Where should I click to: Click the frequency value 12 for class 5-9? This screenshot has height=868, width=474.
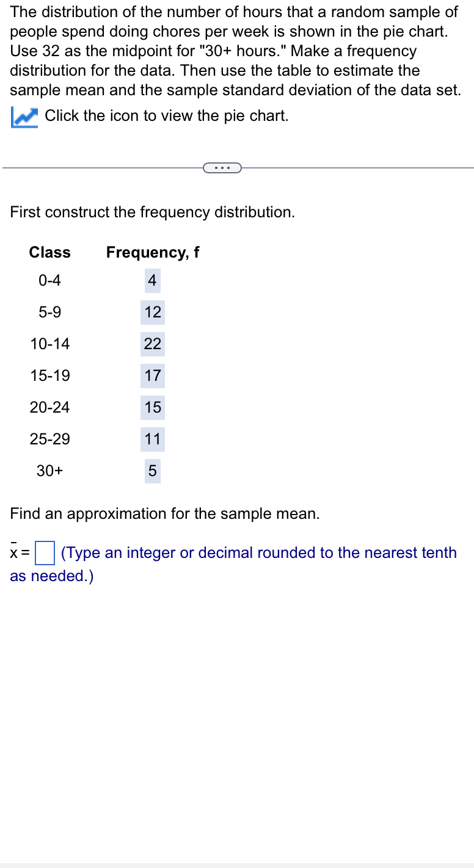tap(152, 312)
